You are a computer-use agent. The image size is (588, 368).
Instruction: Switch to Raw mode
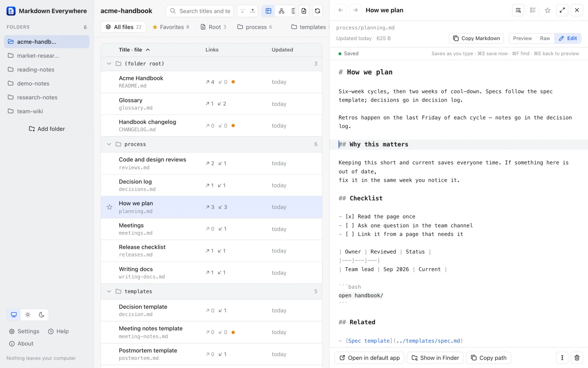[x=545, y=38]
